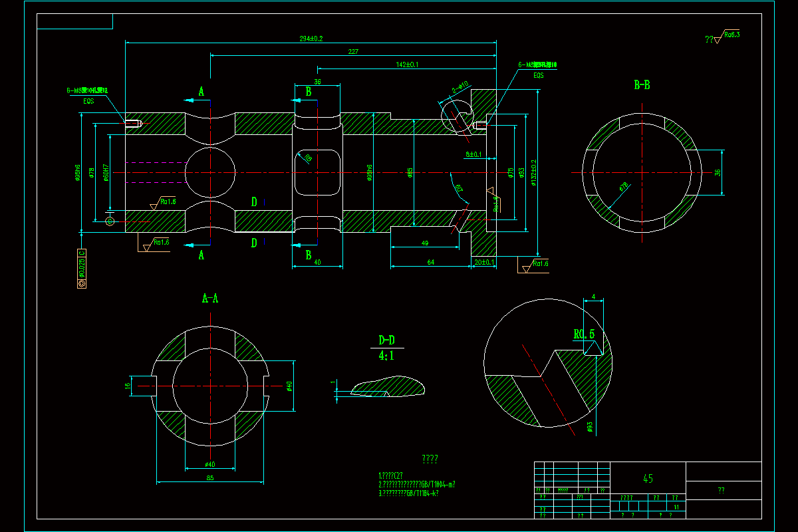Select the lower B section arrow label

tap(308, 255)
